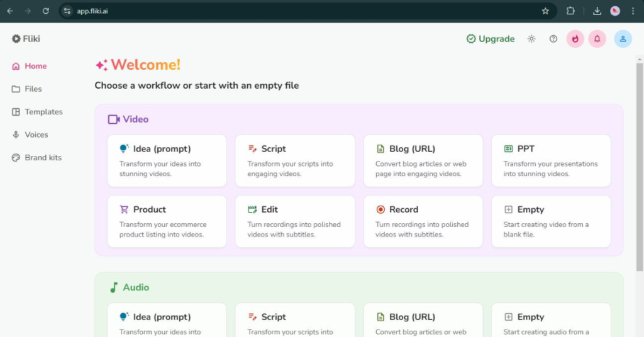Open browser extensions puzzle icon
Viewport: 644px width, 337px height.
point(570,11)
